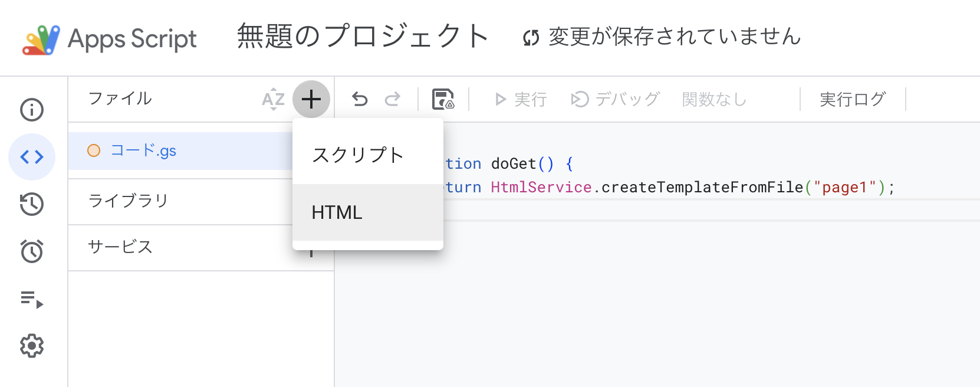Open the Executions list-play icon

(x=32, y=299)
